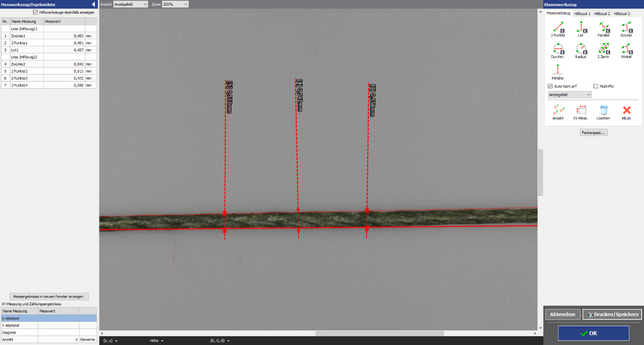
Task: Disable the Auto Kant.erf checkbox
Action: tap(550, 86)
